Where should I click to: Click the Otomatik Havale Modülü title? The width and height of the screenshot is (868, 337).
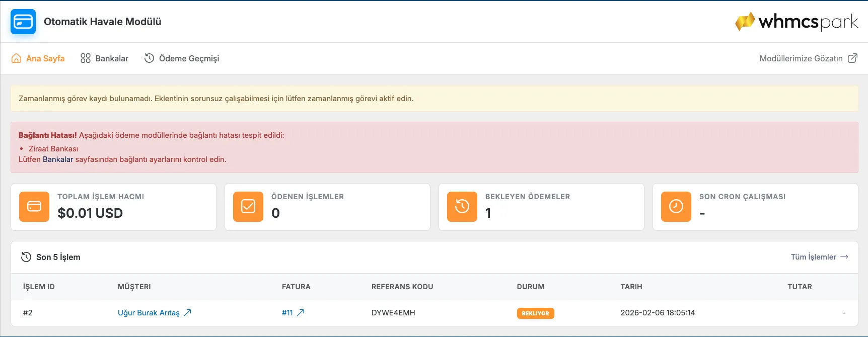103,22
